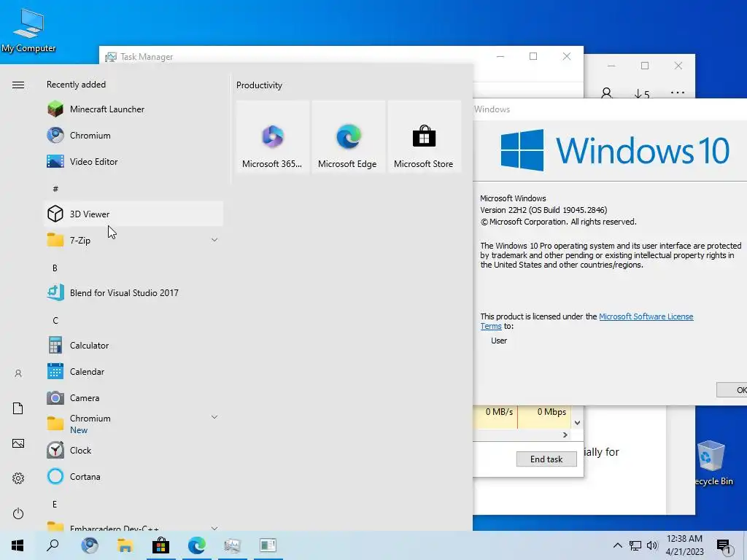Switch to the winver taskbar icon
The width and height of the screenshot is (747, 560).
tap(268, 545)
